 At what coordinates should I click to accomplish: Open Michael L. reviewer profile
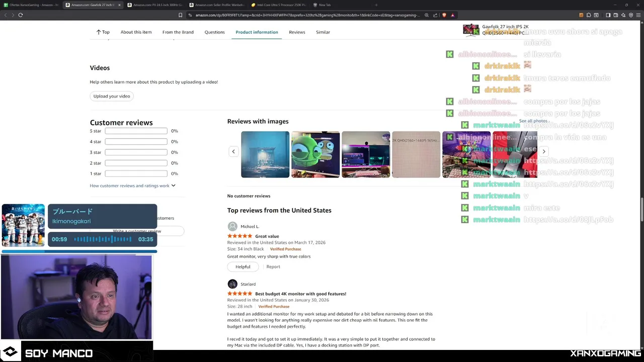pos(244,226)
